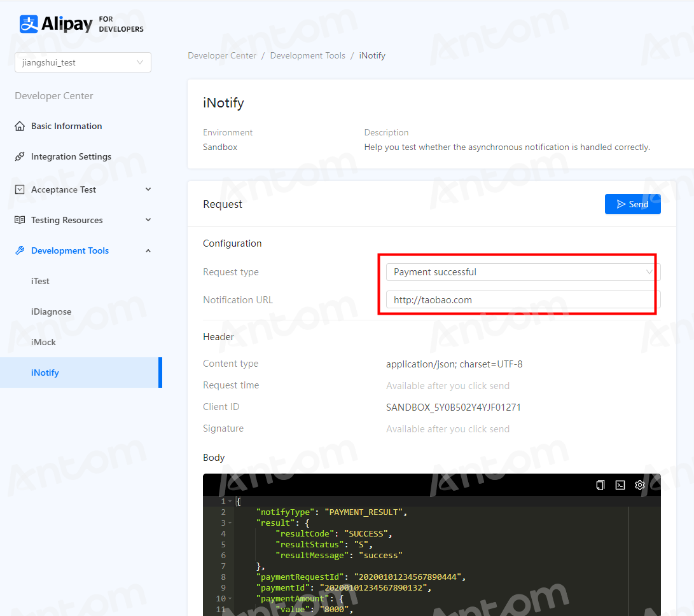
Task: Click the Developer Center sidebar heading
Action: point(54,96)
